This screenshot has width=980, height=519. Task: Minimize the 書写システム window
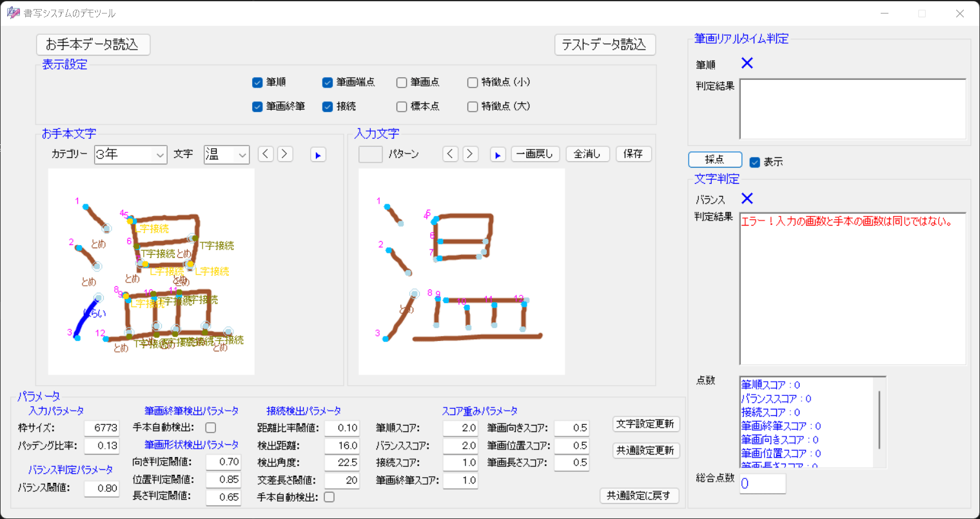click(884, 14)
